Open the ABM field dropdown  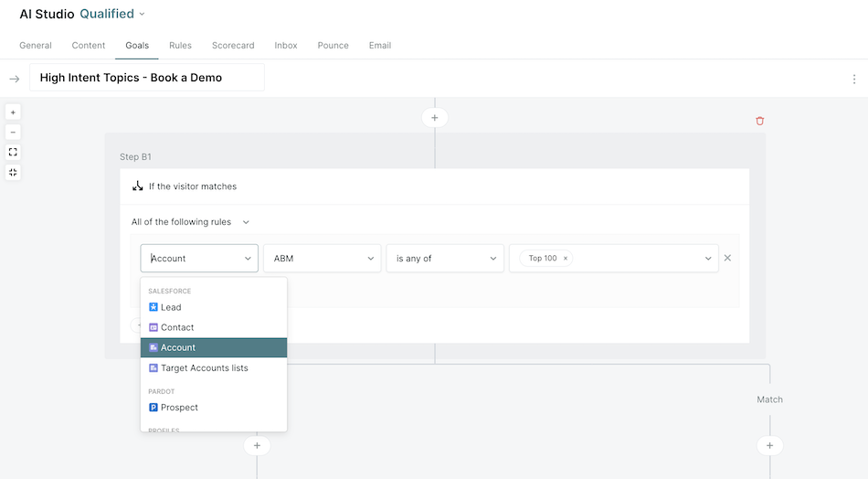[323, 258]
